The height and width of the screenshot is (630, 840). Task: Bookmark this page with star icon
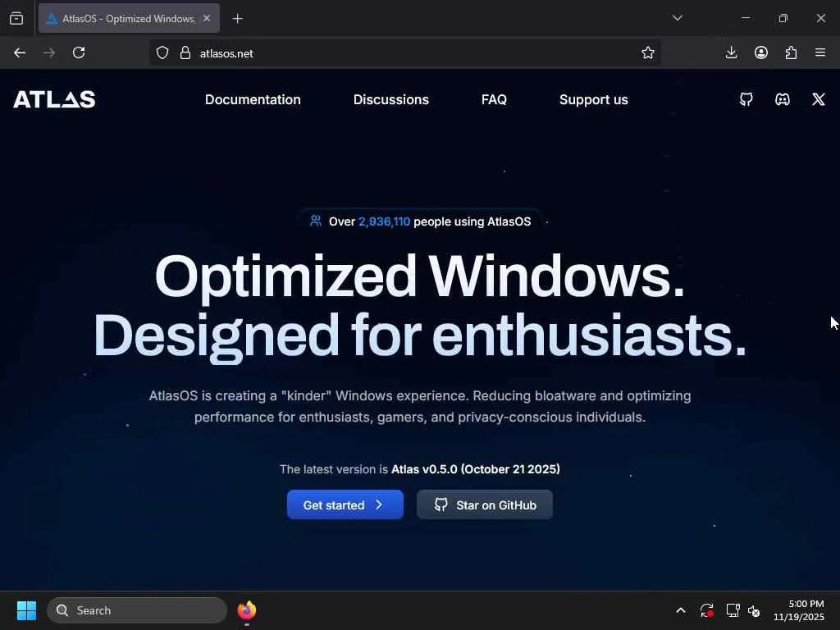648,53
